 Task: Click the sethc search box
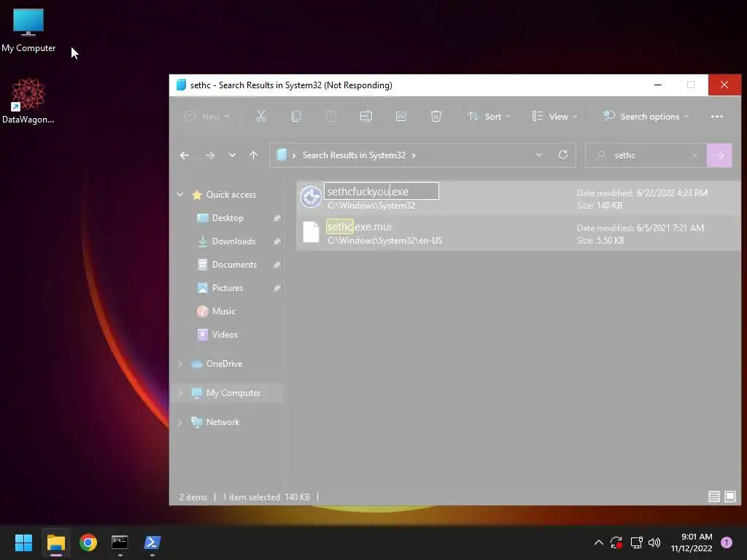[646, 155]
